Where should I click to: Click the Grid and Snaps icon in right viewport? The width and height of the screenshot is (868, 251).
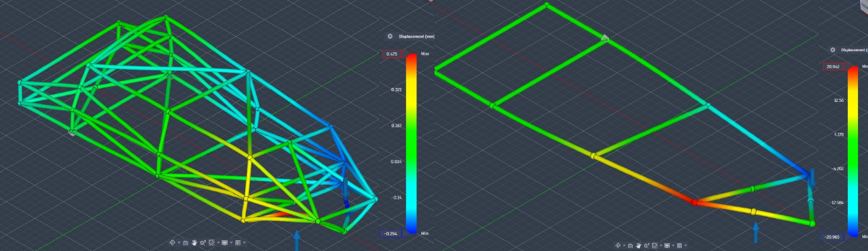pos(679,245)
